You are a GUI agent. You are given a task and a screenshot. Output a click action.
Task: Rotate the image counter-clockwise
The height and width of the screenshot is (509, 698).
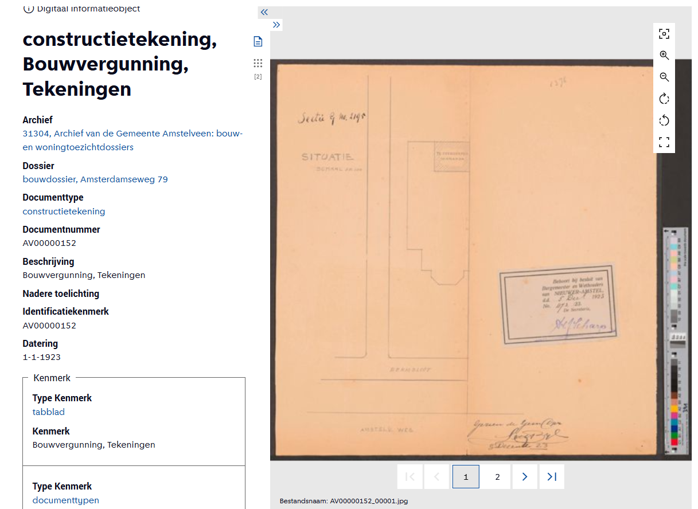664,121
